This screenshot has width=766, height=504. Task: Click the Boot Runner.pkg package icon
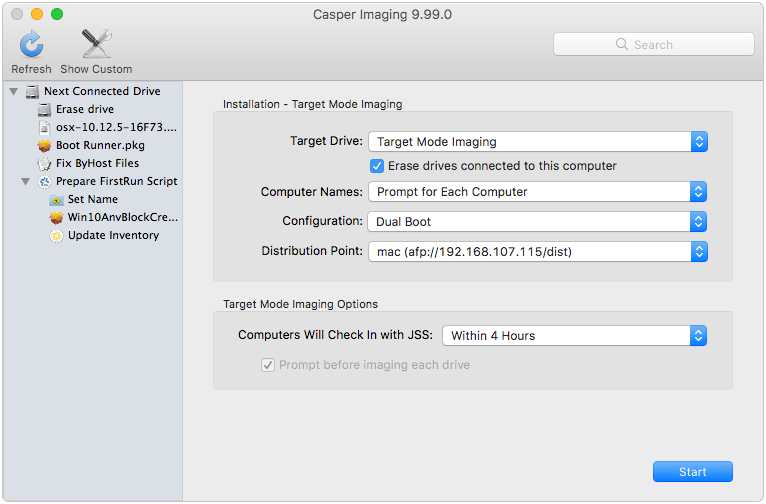pos(44,146)
